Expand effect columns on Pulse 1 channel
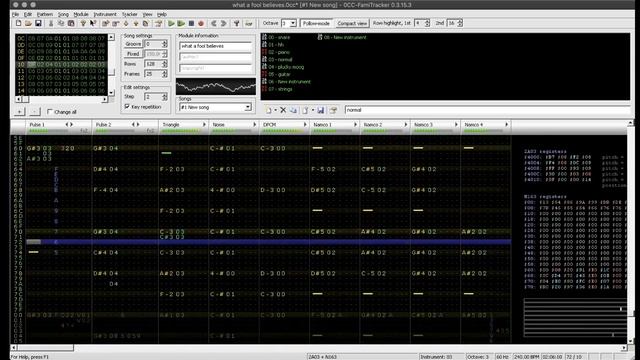 (x=71, y=124)
